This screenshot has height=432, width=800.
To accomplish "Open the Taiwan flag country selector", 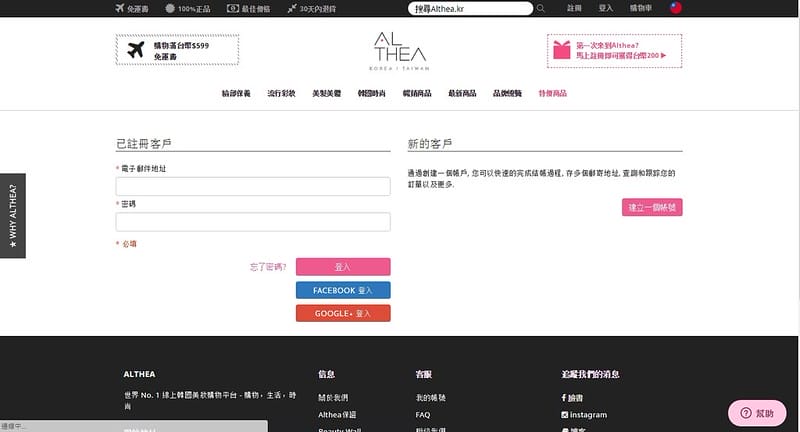I will click(676, 8).
